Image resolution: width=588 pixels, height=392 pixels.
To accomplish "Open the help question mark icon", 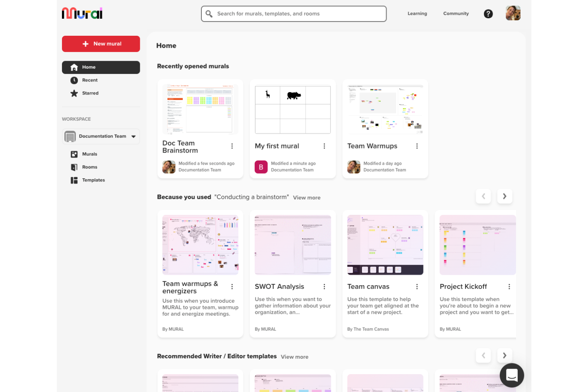I will tap(488, 14).
